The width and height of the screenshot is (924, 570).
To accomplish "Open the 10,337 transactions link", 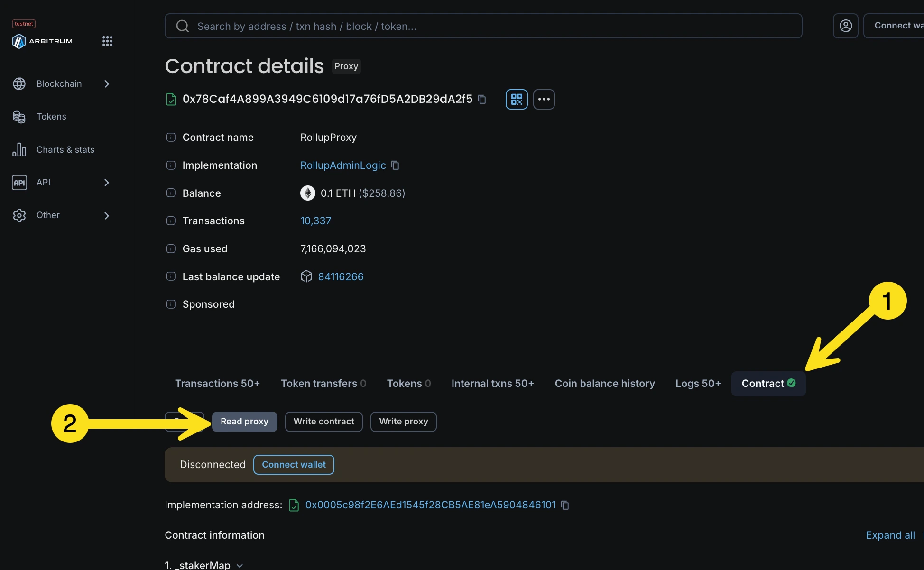I will click(315, 221).
